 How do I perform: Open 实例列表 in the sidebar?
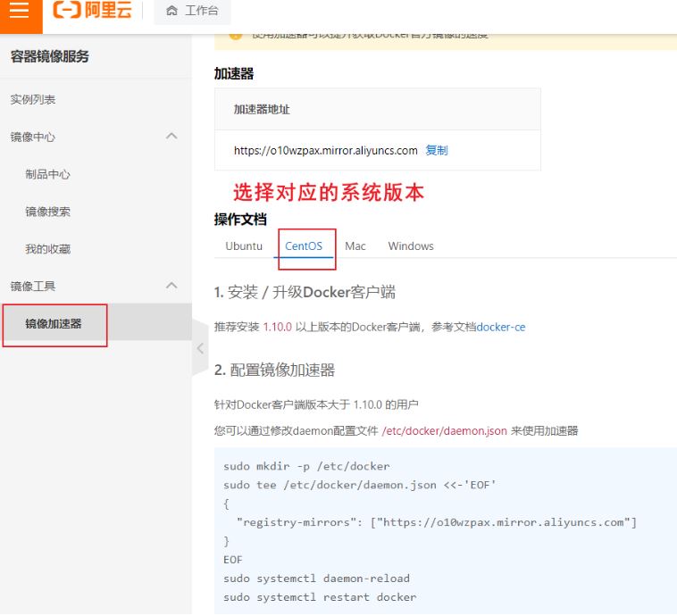coord(33,100)
